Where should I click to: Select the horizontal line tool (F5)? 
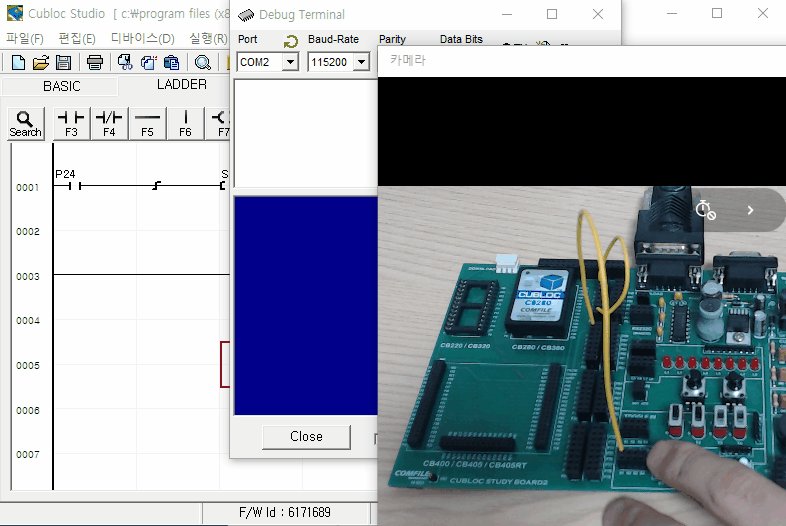click(147, 123)
